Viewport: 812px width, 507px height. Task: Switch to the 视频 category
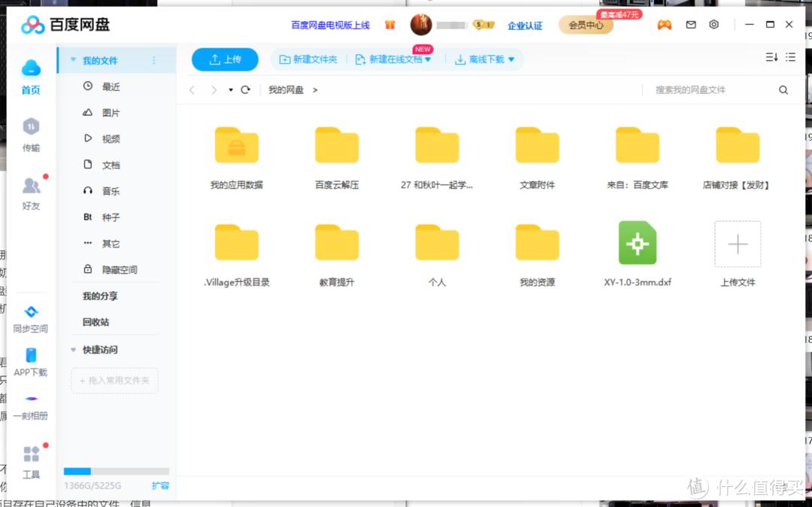click(x=111, y=138)
